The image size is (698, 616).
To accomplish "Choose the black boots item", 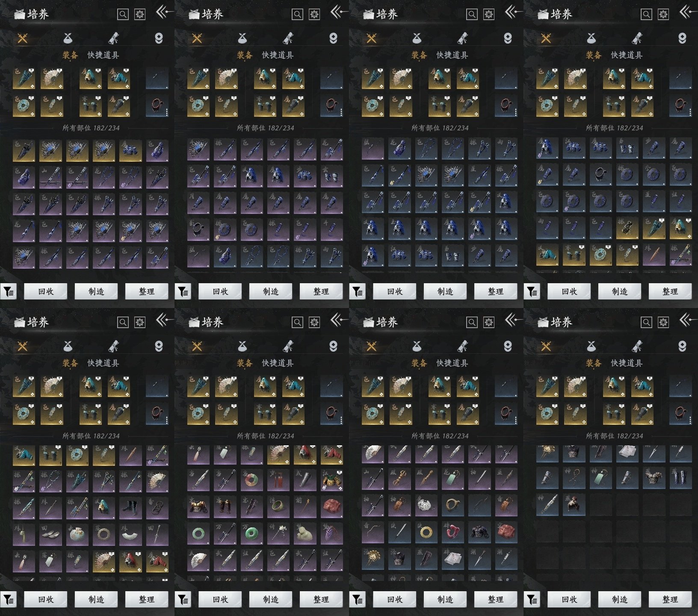I will 130,507.
